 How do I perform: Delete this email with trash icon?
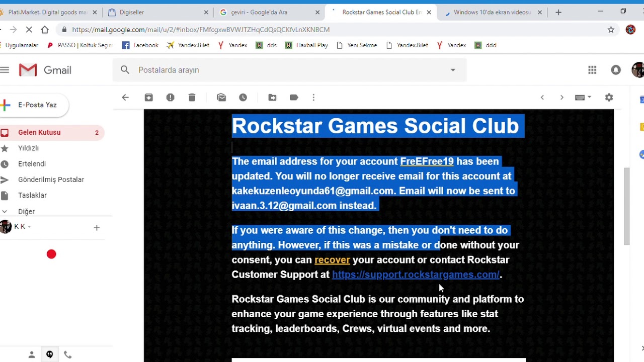[192, 98]
